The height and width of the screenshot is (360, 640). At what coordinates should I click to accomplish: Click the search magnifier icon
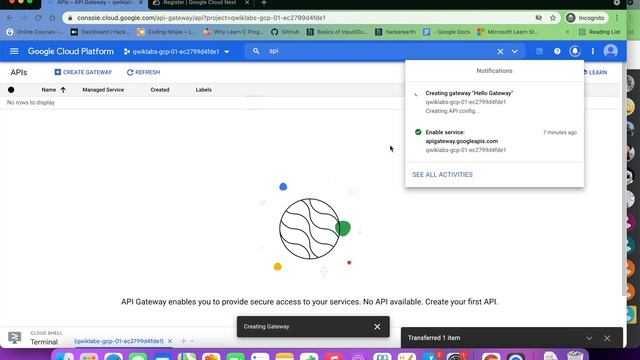pyautogui.click(x=256, y=51)
